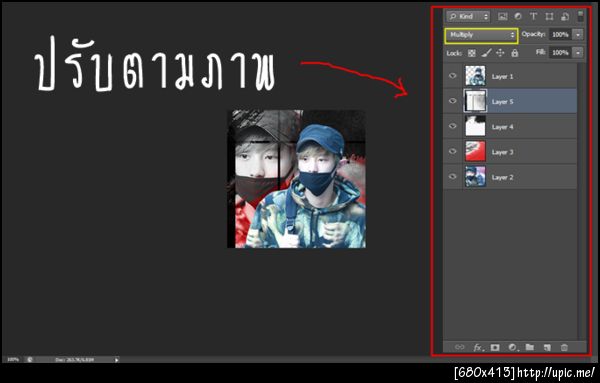Open the Opacity slider arrow
The width and height of the screenshot is (600, 383).
click(x=578, y=34)
